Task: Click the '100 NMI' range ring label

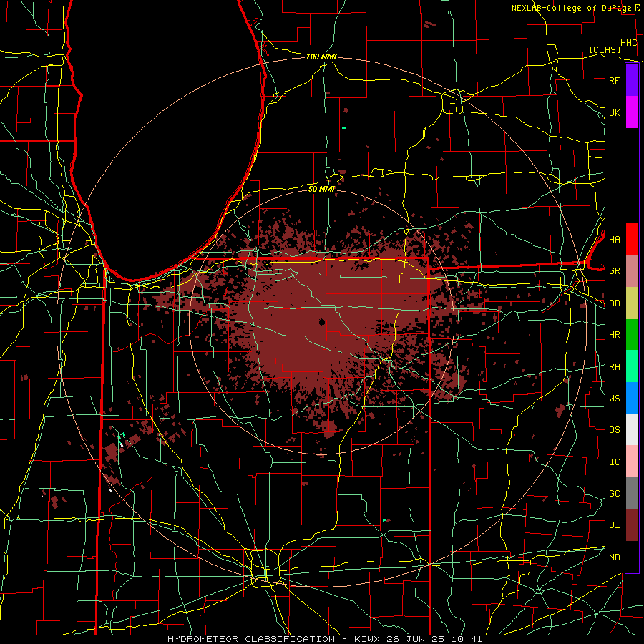Action: (321, 57)
